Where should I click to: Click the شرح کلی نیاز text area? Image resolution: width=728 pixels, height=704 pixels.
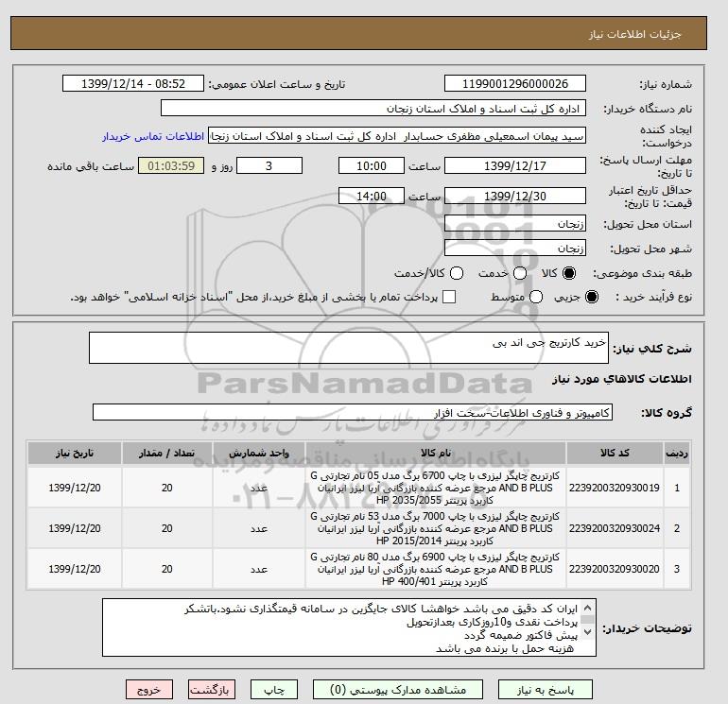click(x=349, y=348)
